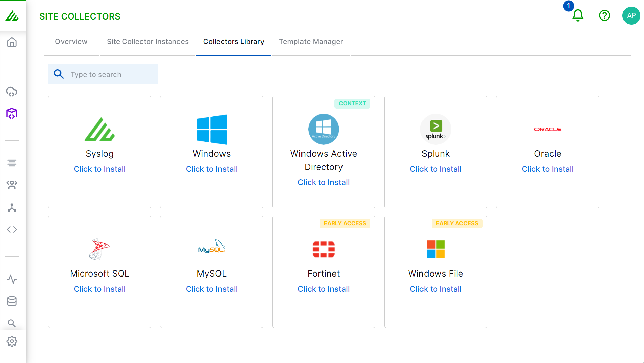Image resolution: width=644 pixels, height=363 pixels.
Task: Click the Microsoft SQL card title
Action: coord(99,274)
